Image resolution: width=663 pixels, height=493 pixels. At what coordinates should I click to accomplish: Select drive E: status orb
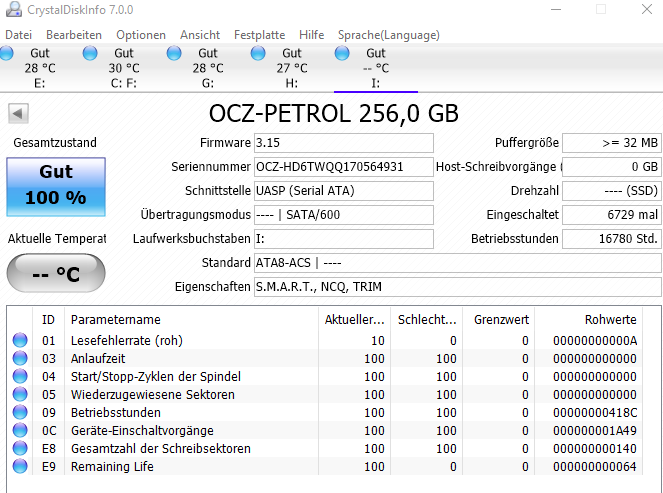tap(6, 53)
